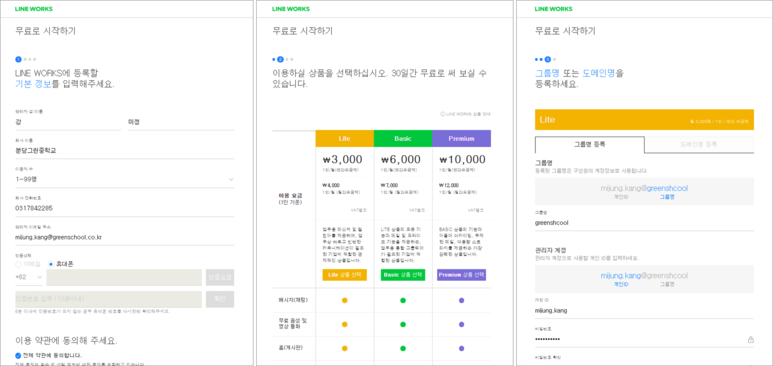Click the ₩10,000 Premium price
Viewport: 773px width, 366px height.
(462, 159)
